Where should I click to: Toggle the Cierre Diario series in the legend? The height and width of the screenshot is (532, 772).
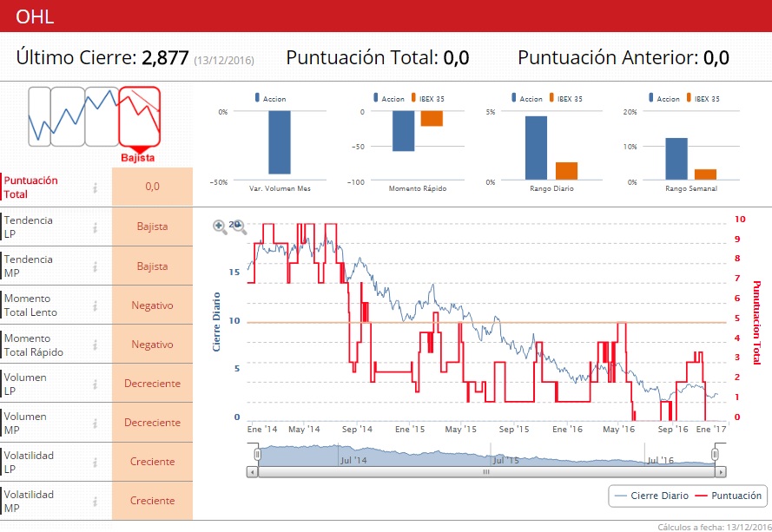[x=651, y=496]
